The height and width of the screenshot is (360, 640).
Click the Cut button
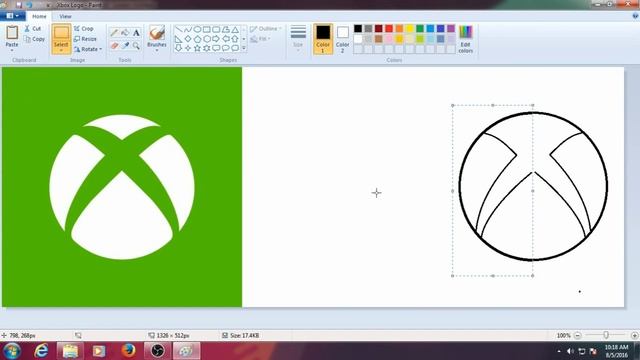33,29
